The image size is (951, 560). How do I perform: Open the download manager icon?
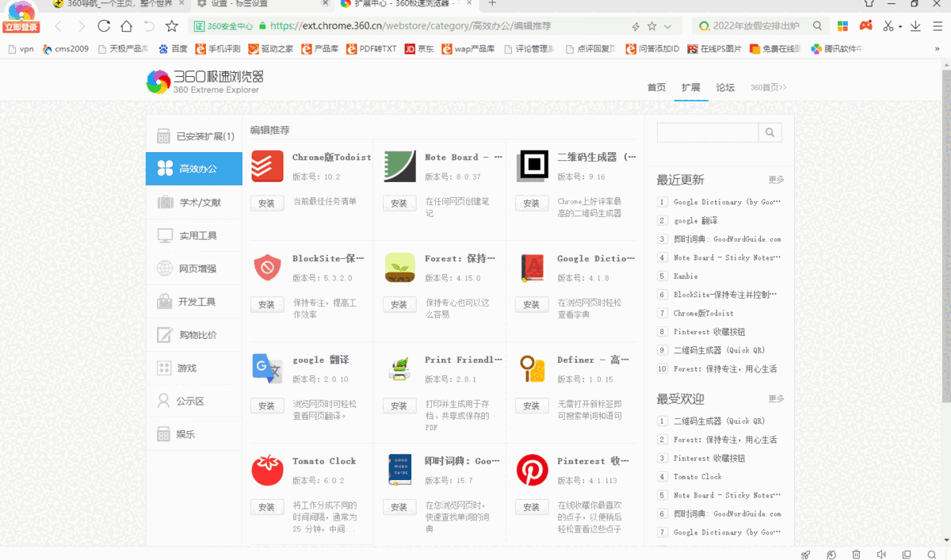pyautogui.click(x=915, y=26)
